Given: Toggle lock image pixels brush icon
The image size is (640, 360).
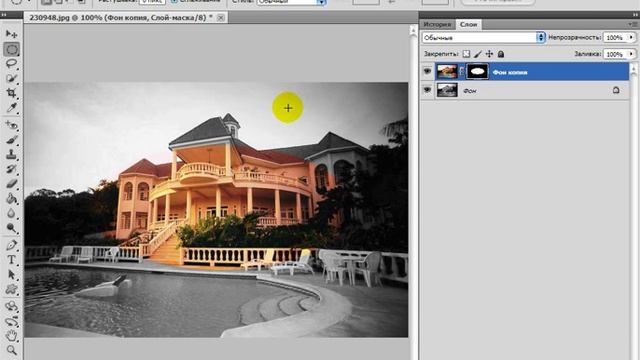Looking at the screenshot, I should pyautogui.click(x=478, y=54).
